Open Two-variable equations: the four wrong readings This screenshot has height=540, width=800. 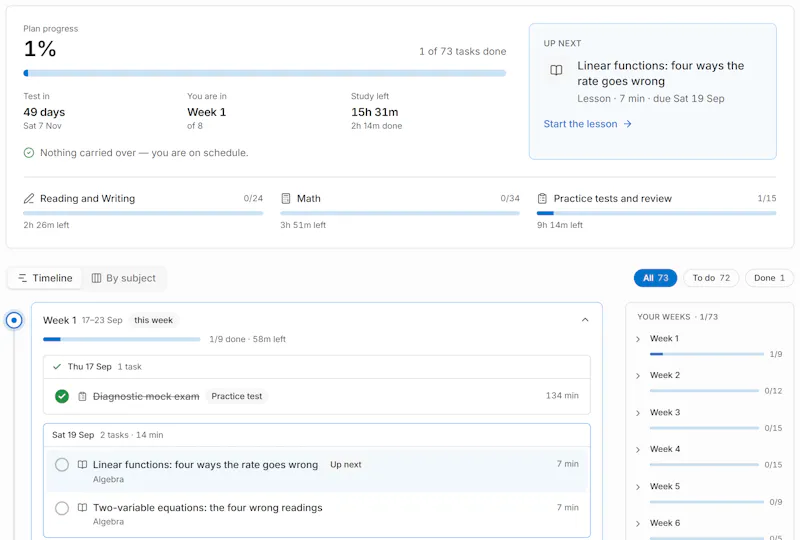[208, 507]
